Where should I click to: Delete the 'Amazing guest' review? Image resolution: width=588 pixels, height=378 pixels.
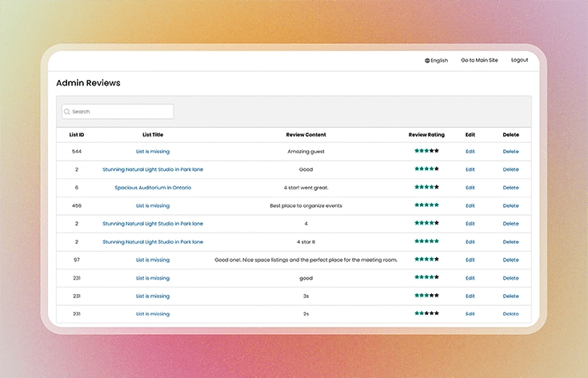click(x=510, y=151)
